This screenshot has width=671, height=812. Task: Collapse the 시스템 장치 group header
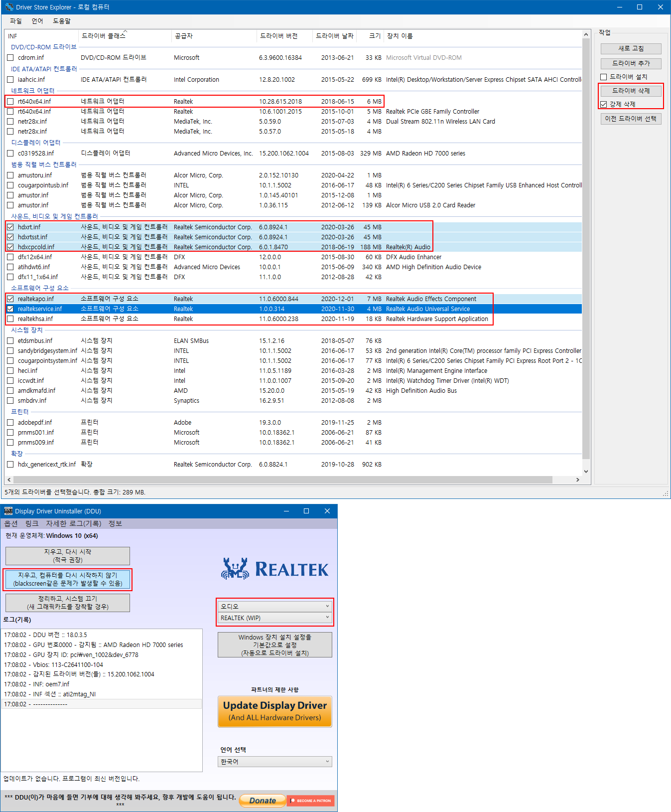[x=27, y=330]
